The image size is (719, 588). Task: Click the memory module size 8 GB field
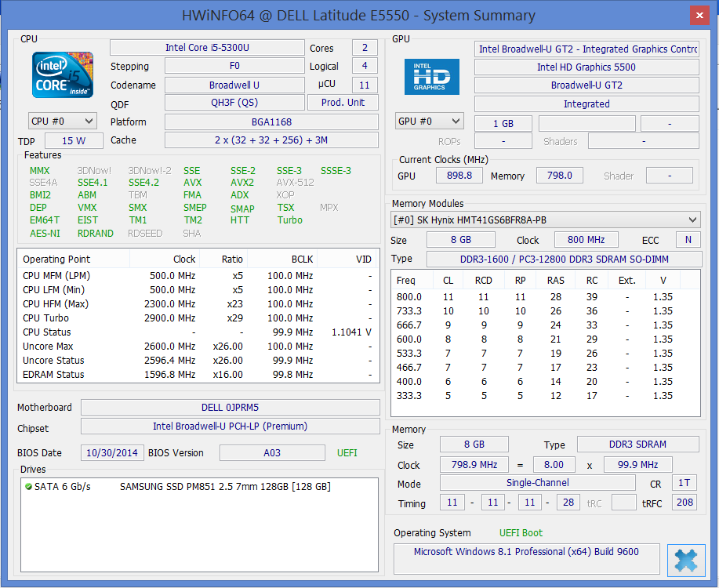(461, 239)
